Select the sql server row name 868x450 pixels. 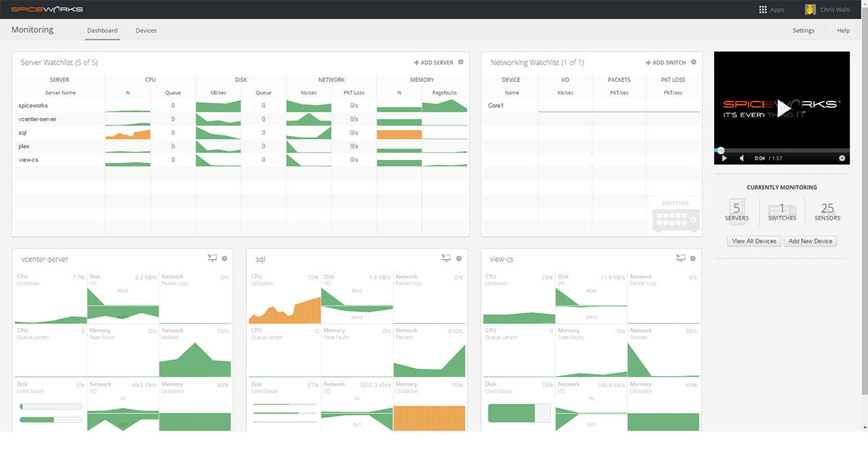pyautogui.click(x=22, y=133)
